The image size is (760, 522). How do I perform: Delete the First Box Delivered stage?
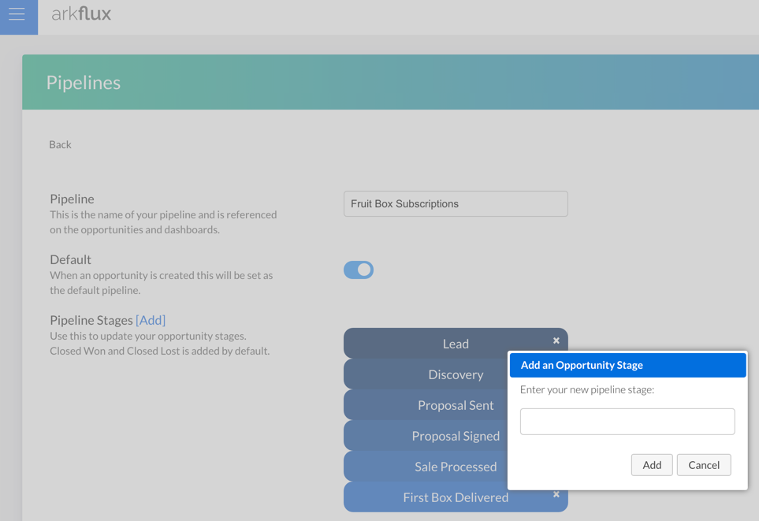(x=556, y=494)
